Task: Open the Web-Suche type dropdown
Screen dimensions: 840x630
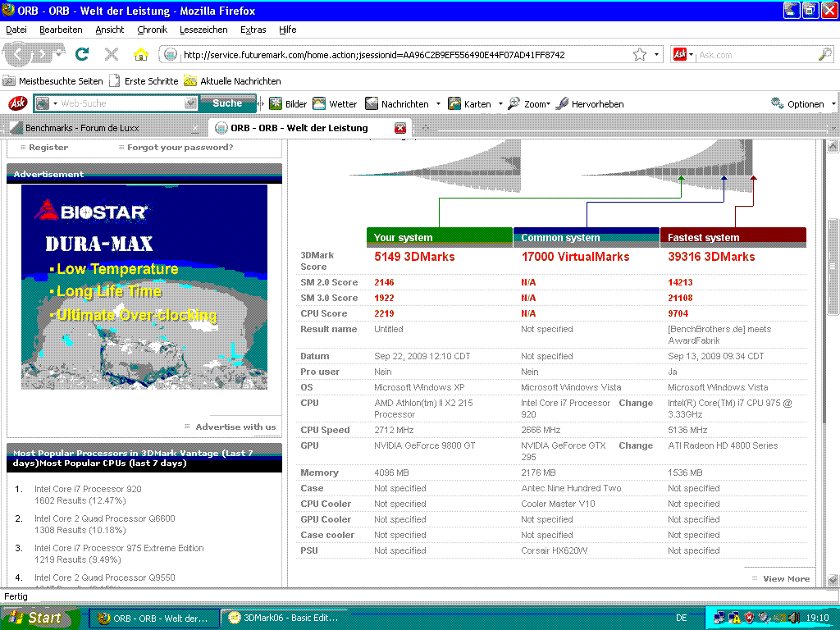Action: pyautogui.click(x=55, y=103)
